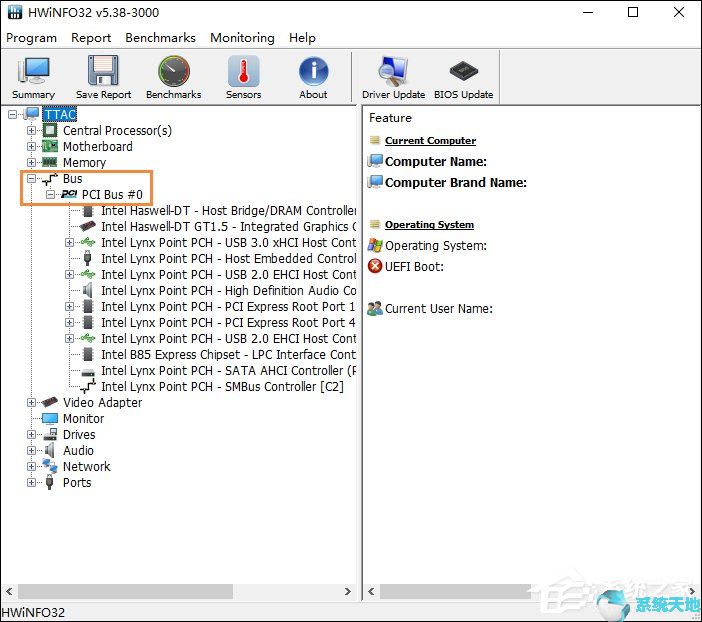The width and height of the screenshot is (702, 622).
Task: Click left pane scroll-left arrow
Action: pyautogui.click(x=9, y=591)
